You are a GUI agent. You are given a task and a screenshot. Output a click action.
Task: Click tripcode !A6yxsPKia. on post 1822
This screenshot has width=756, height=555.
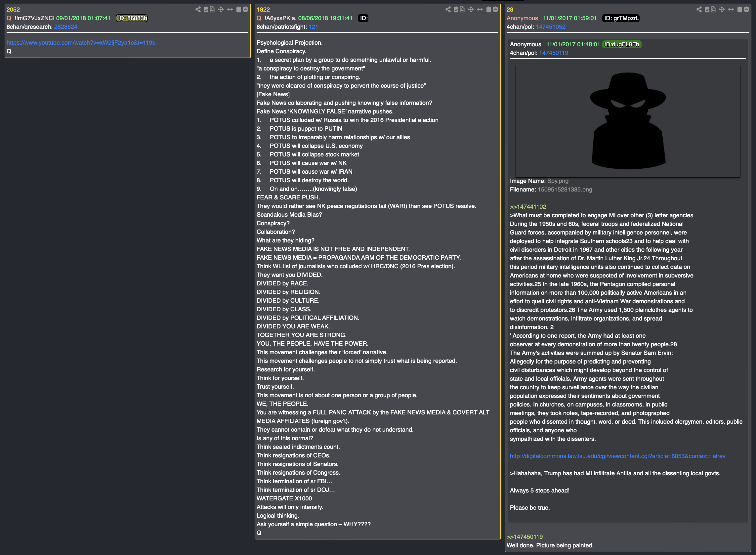280,18
